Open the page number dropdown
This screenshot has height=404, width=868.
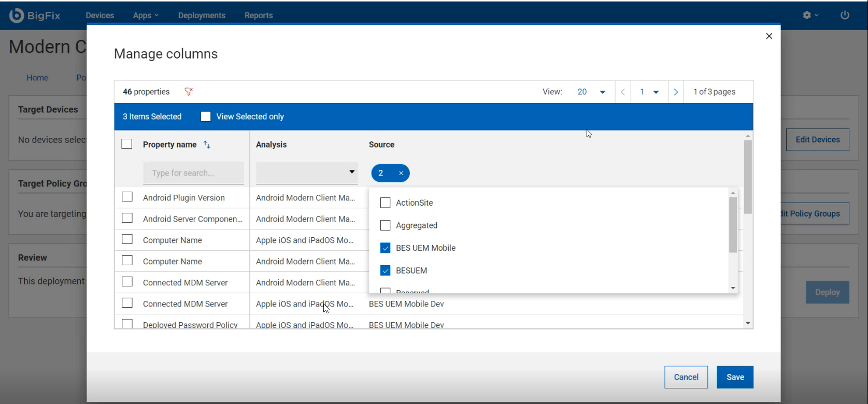point(649,92)
